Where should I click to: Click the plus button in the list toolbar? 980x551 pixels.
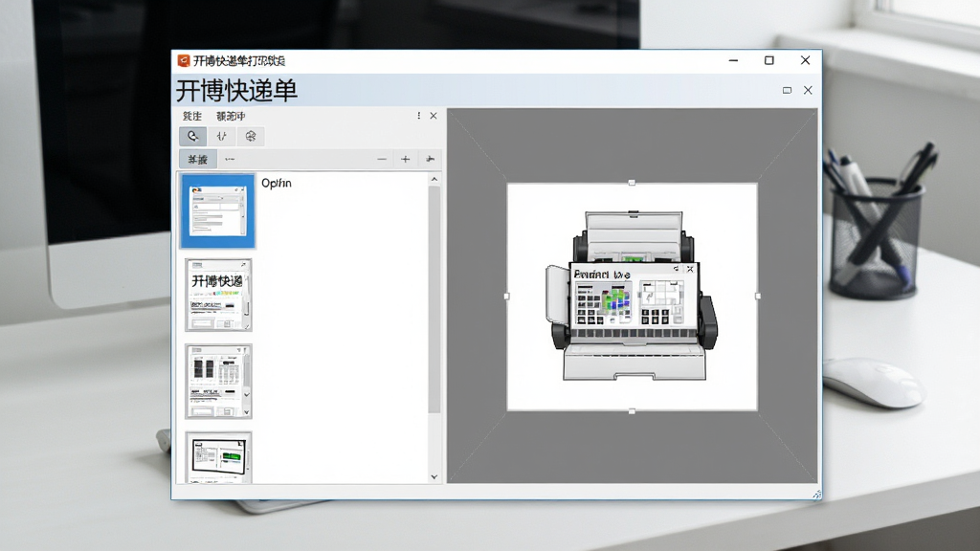(405, 160)
